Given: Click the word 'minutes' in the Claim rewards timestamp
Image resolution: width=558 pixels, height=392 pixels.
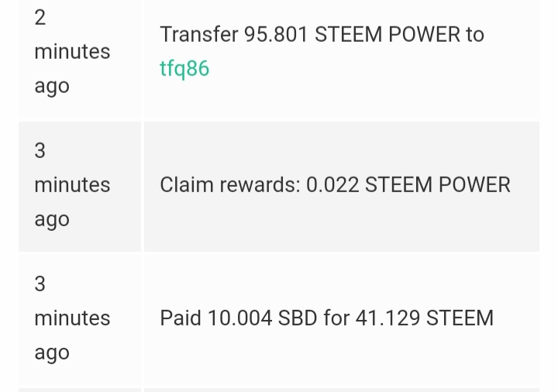Looking at the screenshot, I should click(x=72, y=185).
